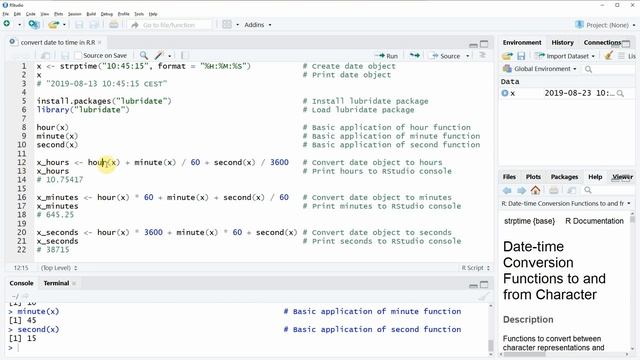640x360 pixels.
Task: Switch to the Environment tab
Action: [522, 42]
